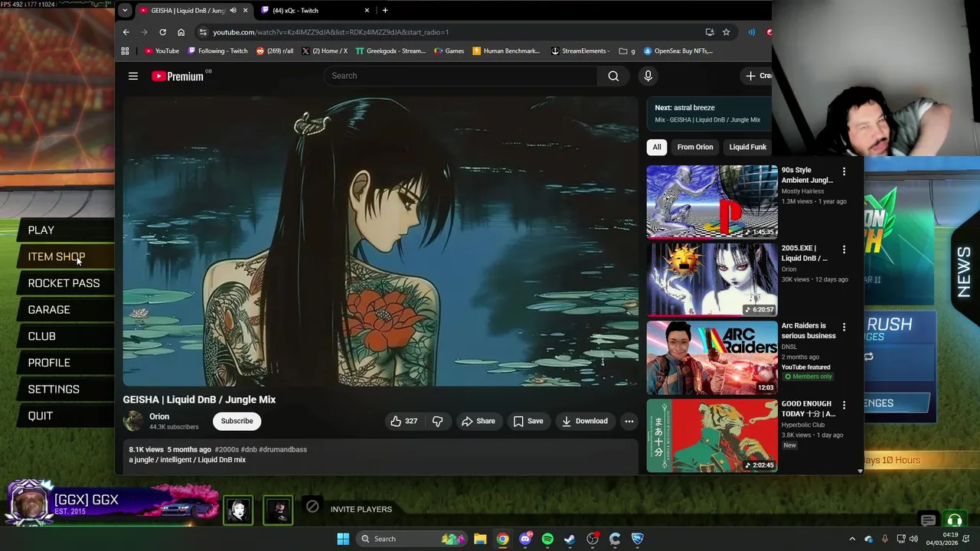Open the 2005.EXE video thumbnail
This screenshot has width=980, height=551.
(x=712, y=279)
